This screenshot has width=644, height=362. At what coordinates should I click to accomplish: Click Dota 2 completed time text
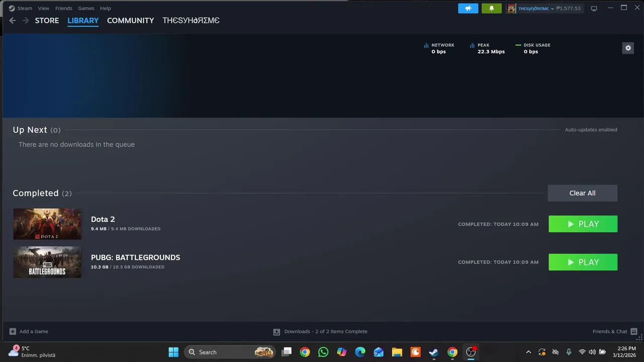[x=498, y=224]
